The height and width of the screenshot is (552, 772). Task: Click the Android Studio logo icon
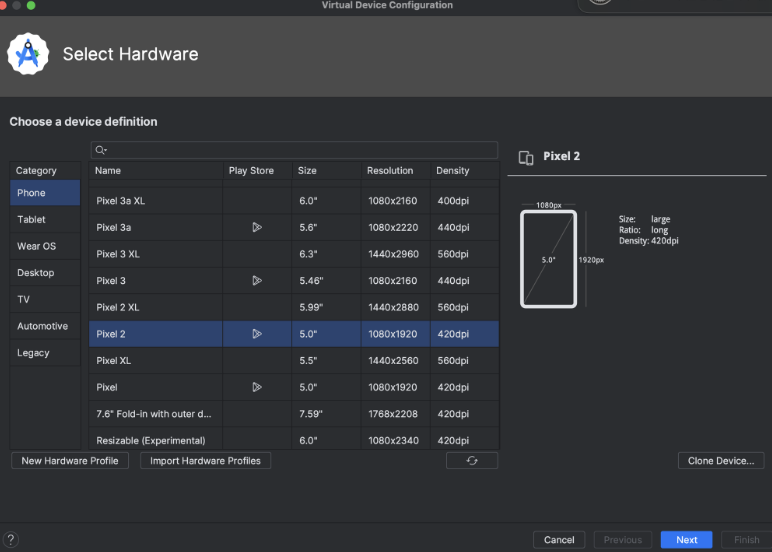point(28,54)
